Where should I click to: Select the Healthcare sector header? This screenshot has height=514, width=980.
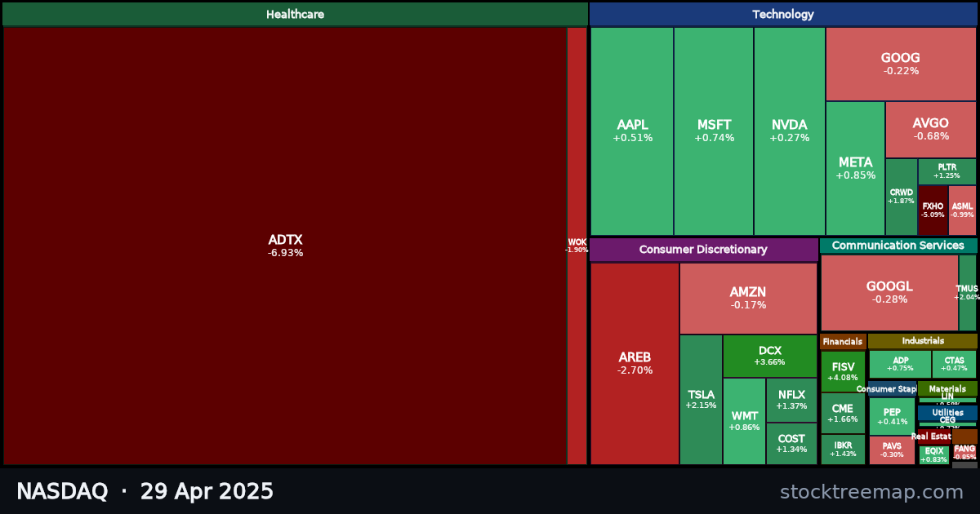point(295,14)
